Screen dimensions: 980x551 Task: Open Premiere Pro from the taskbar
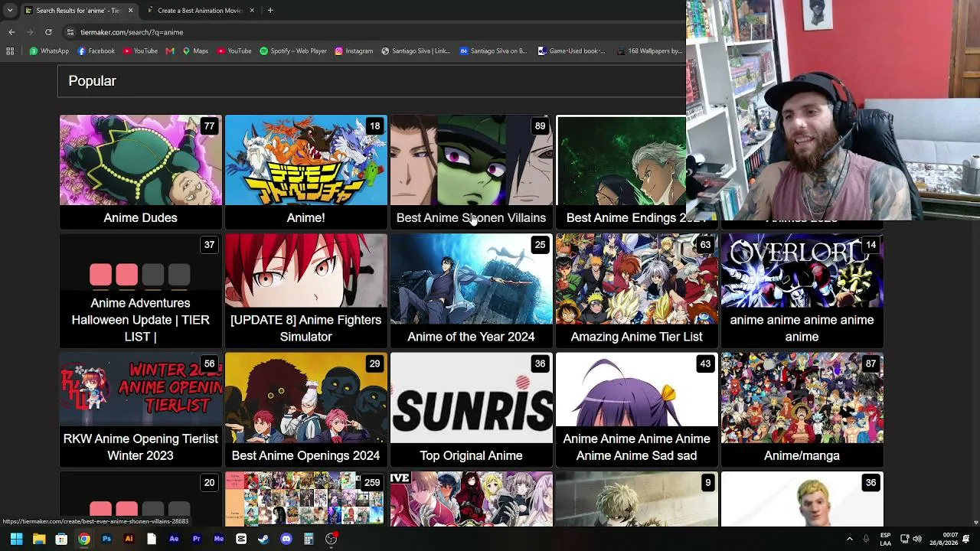coord(196,539)
